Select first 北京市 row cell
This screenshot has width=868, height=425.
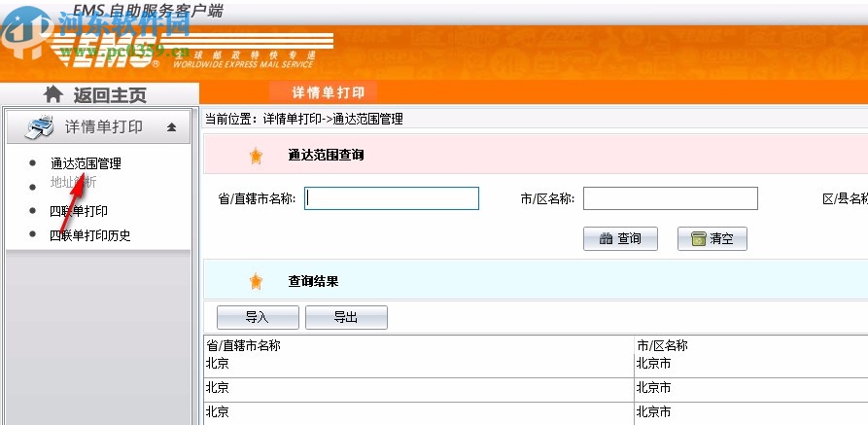[x=751, y=365]
